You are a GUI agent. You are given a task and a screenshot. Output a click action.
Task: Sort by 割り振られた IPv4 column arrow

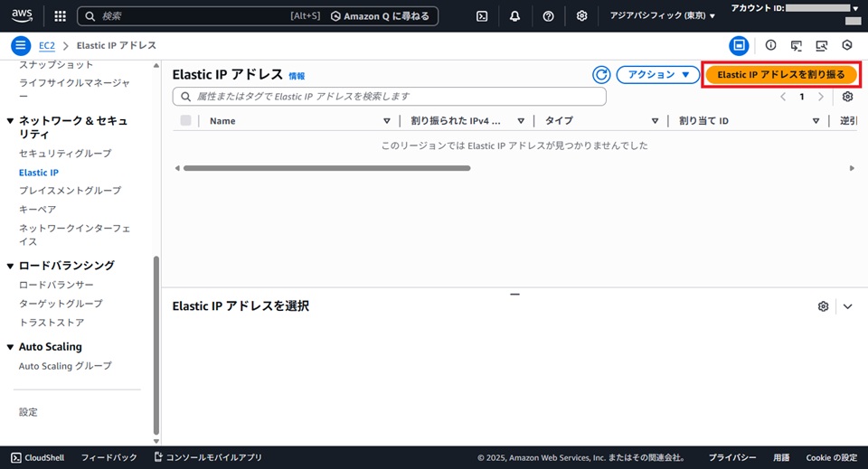click(521, 120)
